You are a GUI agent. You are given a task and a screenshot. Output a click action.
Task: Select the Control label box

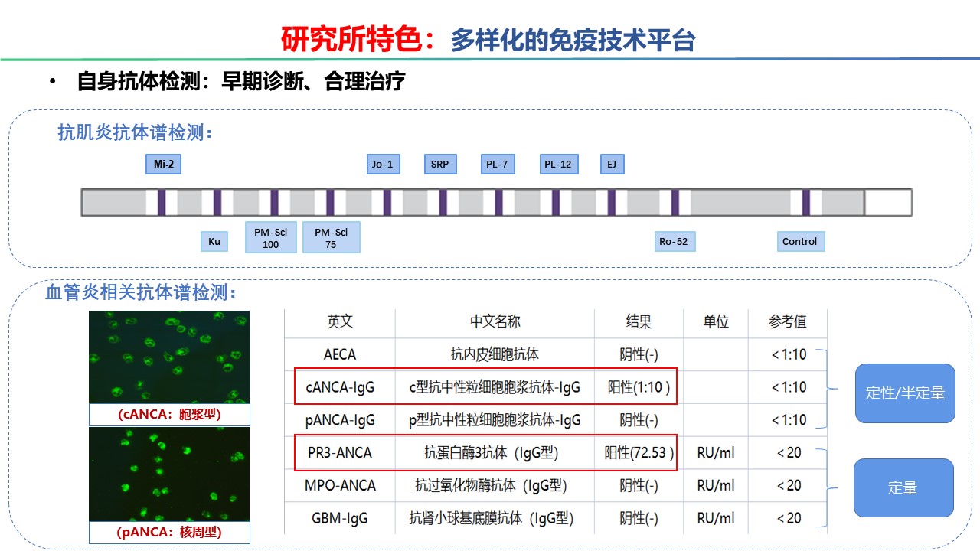[800, 241]
